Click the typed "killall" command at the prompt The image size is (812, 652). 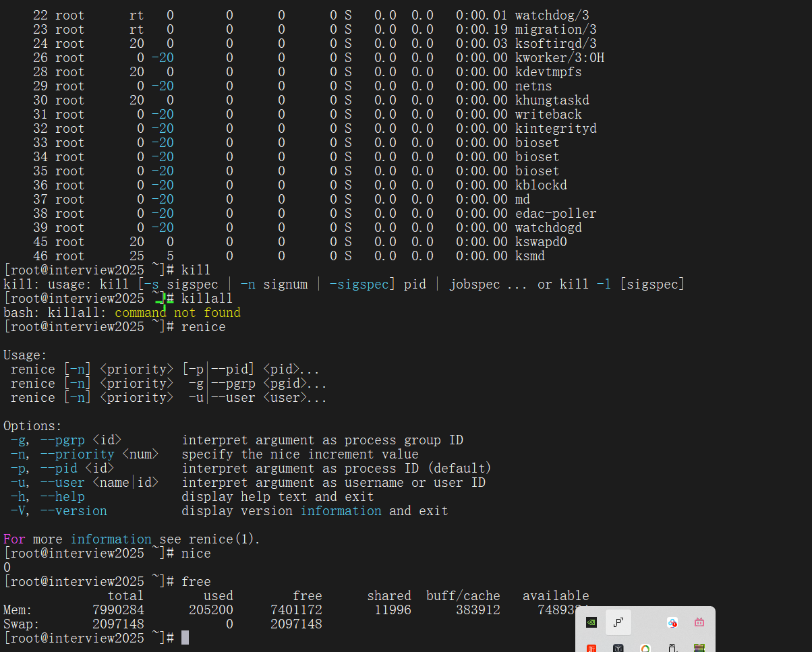click(x=207, y=298)
